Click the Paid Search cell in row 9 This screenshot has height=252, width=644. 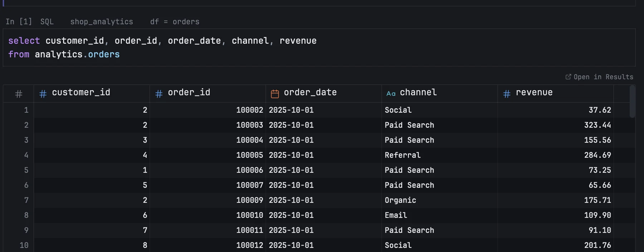[x=439, y=230]
